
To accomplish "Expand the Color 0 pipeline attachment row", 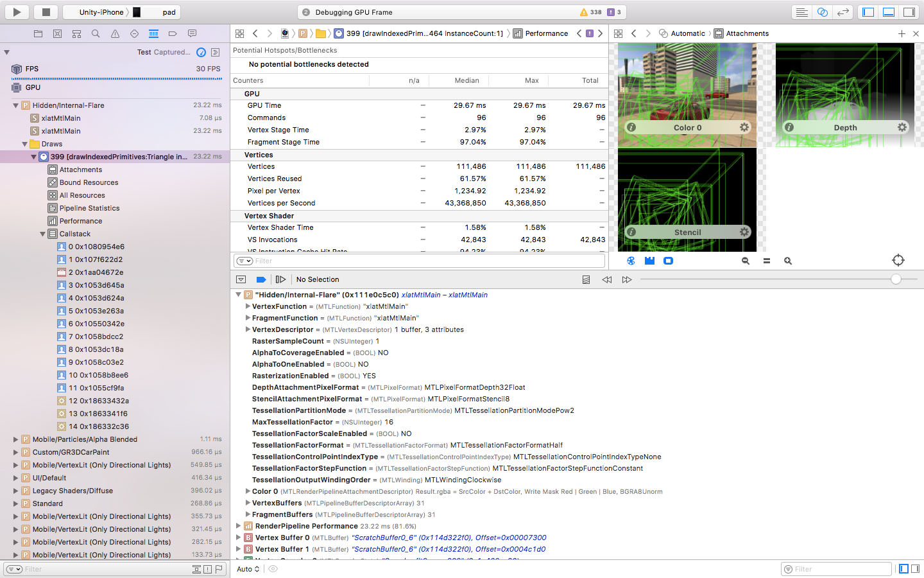I will 248,490.
